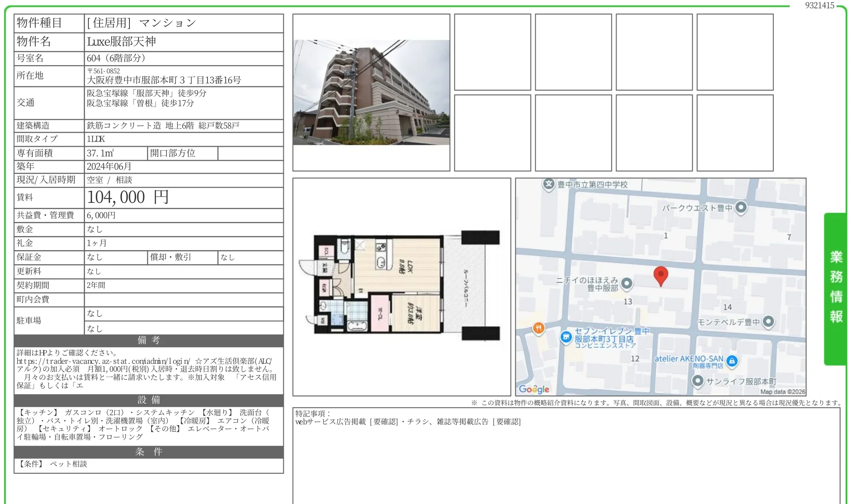Click the 特記事項 notes box
Viewport: 853px width, 504px height.
point(566,456)
